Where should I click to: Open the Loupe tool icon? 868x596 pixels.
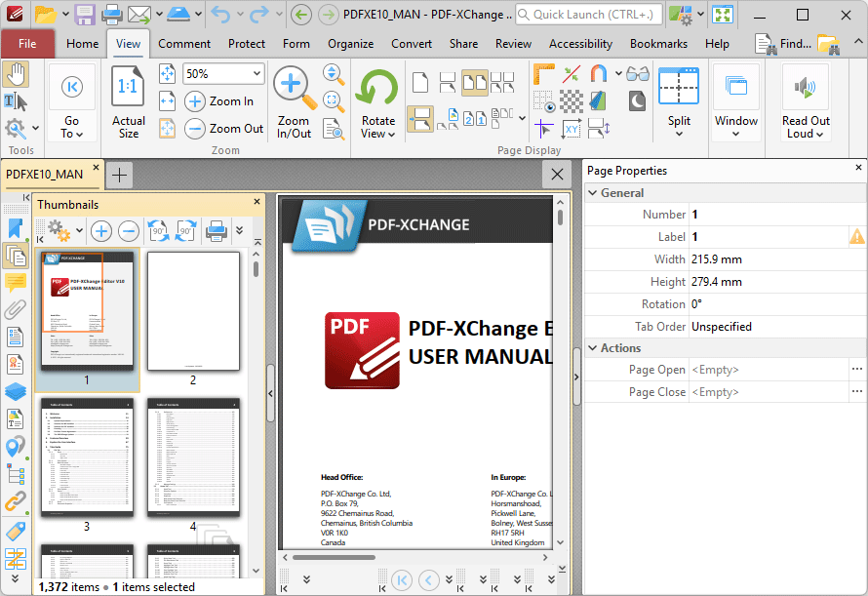(334, 100)
